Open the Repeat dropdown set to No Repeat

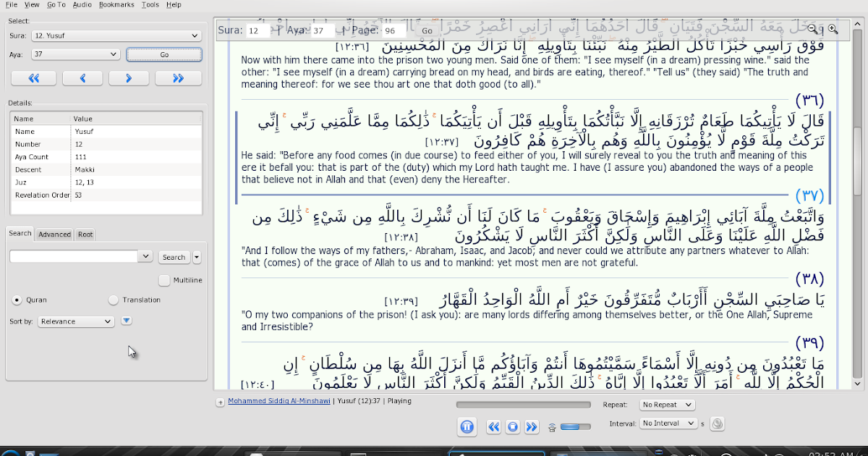point(667,405)
